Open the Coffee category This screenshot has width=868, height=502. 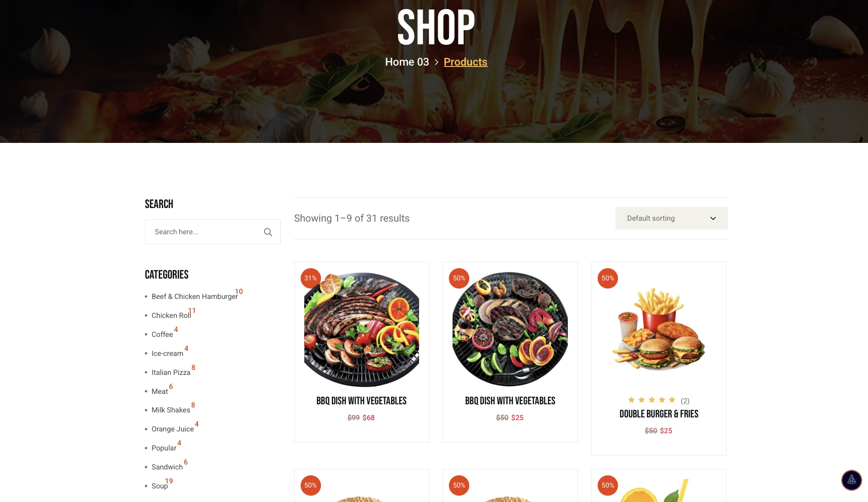point(162,334)
